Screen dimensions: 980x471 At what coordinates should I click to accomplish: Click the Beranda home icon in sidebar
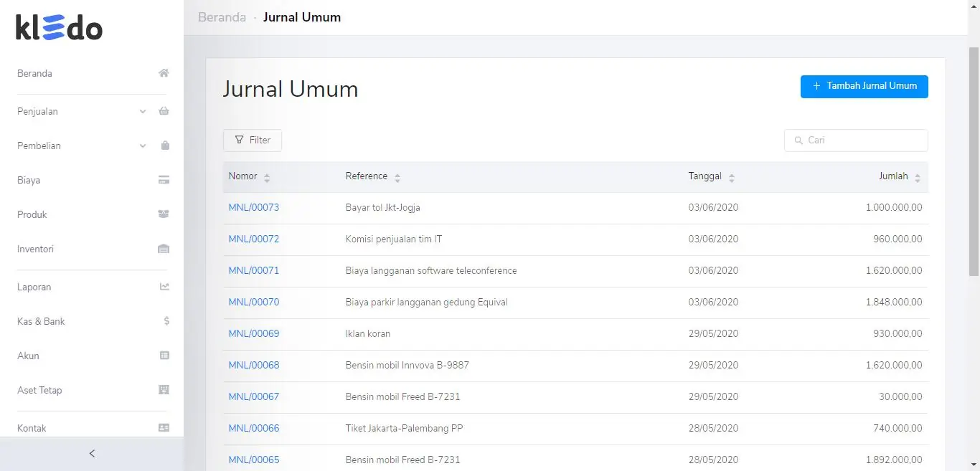click(164, 73)
